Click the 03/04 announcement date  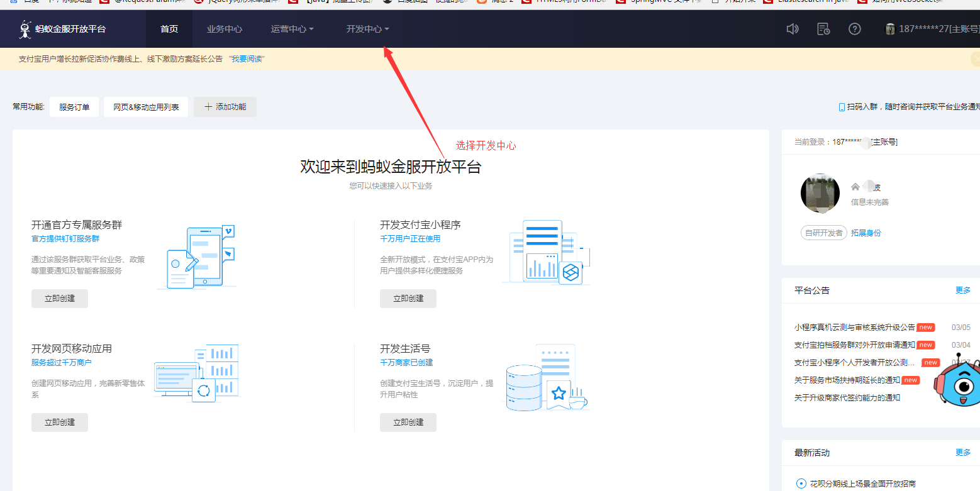pyautogui.click(x=961, y=345)
